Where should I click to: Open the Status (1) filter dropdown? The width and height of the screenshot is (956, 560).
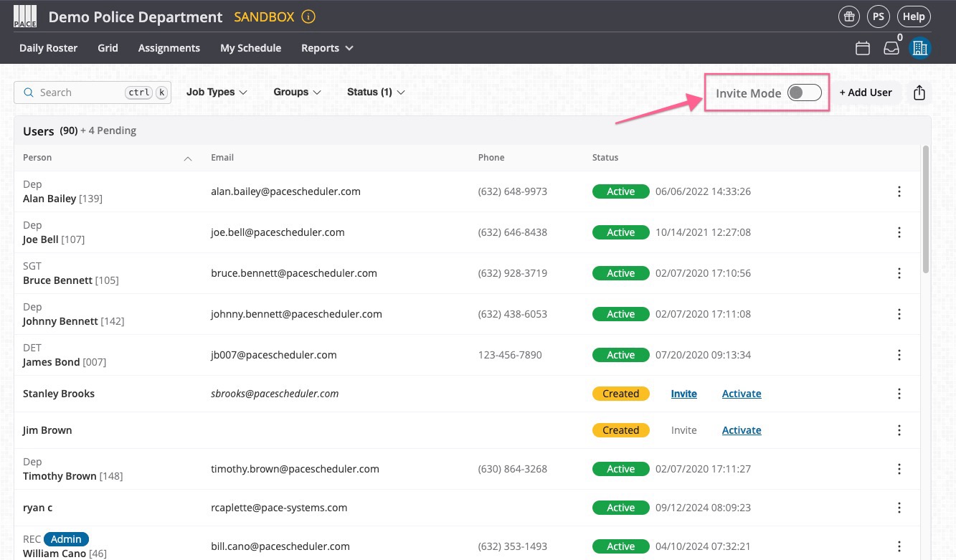coord(376,92)
